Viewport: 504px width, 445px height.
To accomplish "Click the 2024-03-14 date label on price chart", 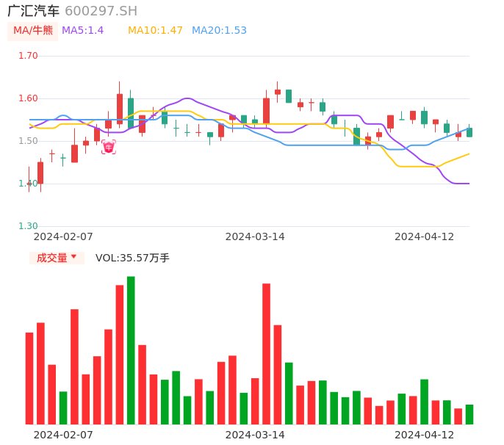I will (x=255, y=236).
